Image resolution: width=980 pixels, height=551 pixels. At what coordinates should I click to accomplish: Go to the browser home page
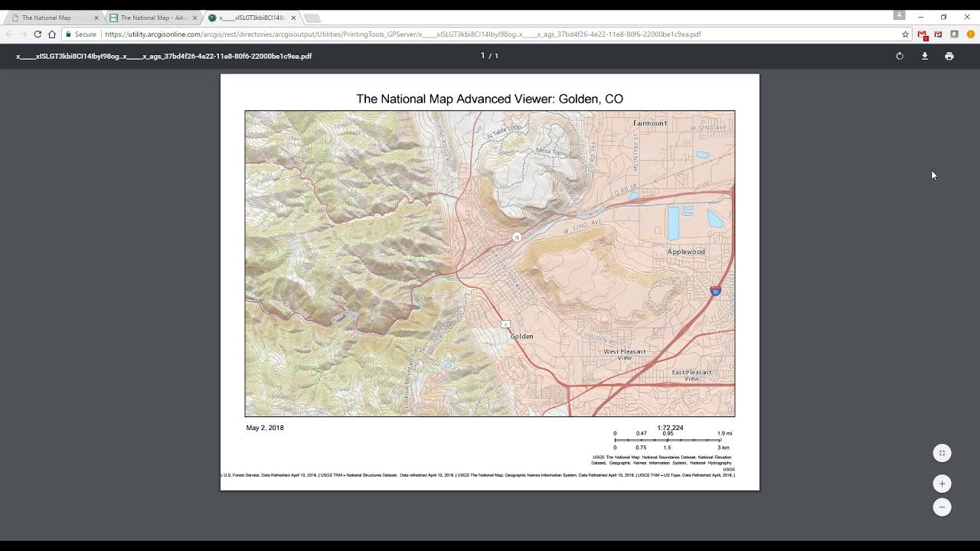52,34
